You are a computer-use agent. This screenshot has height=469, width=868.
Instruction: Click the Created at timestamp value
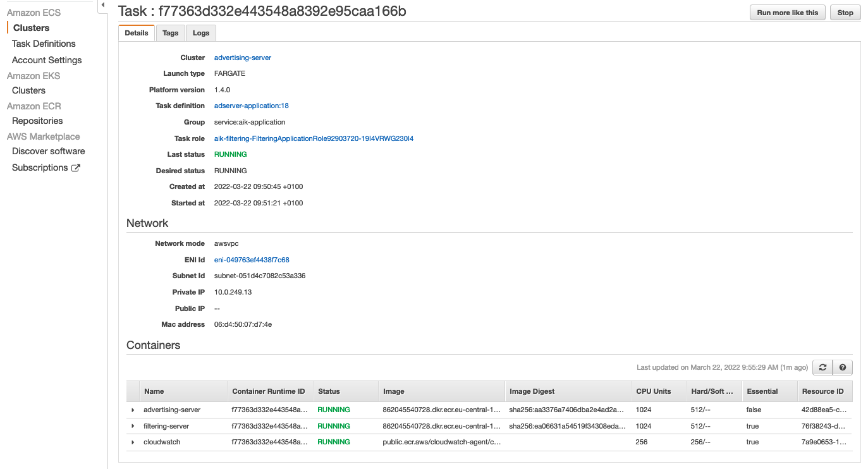(x=259, y=186)
